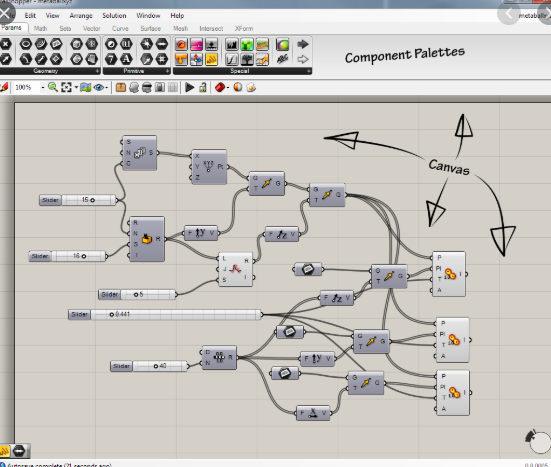Click the 100% zoom input field

point(26,87)
